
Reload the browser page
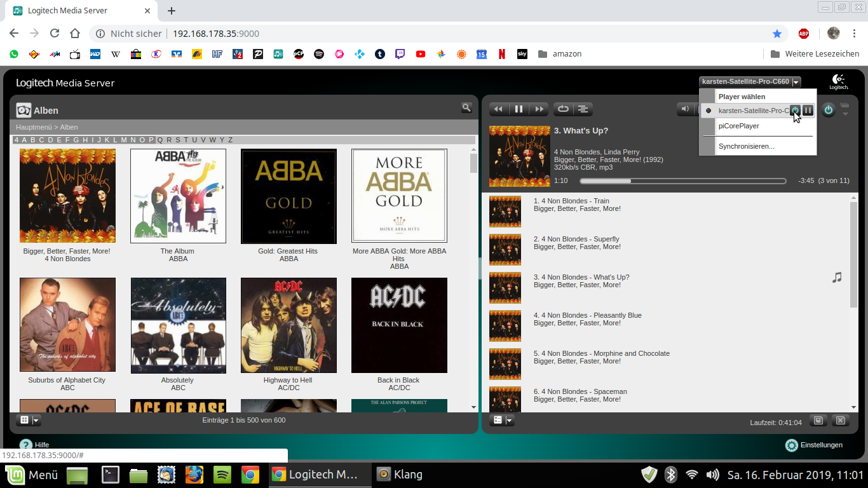click(55, 33)
